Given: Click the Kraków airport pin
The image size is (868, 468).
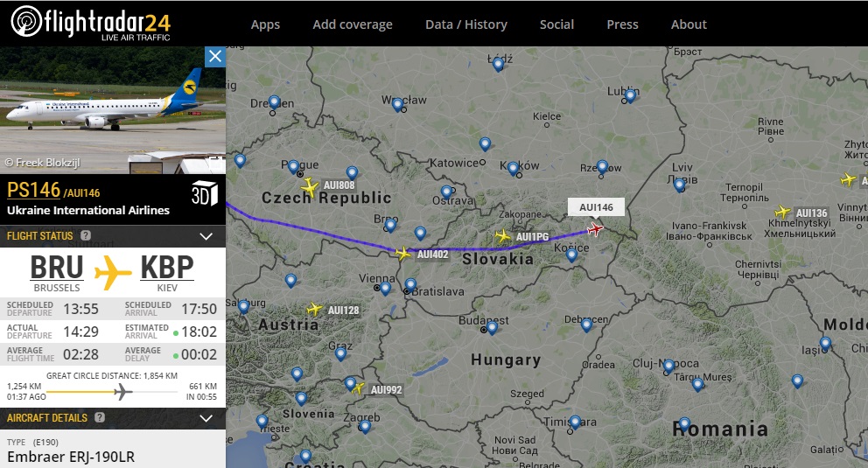Looking at the screenshot, I should click(513, 168).
